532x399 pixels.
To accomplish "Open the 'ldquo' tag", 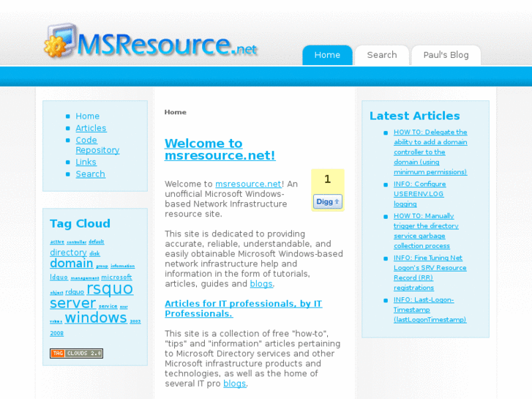I will [x=59, y=277].
